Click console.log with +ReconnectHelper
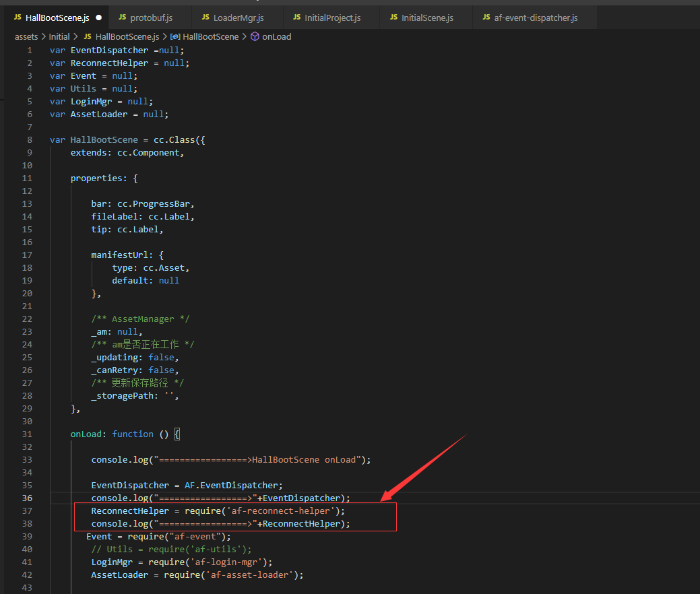Image resolution: width=700 pixels, height=594 pixels. [220, 523]
